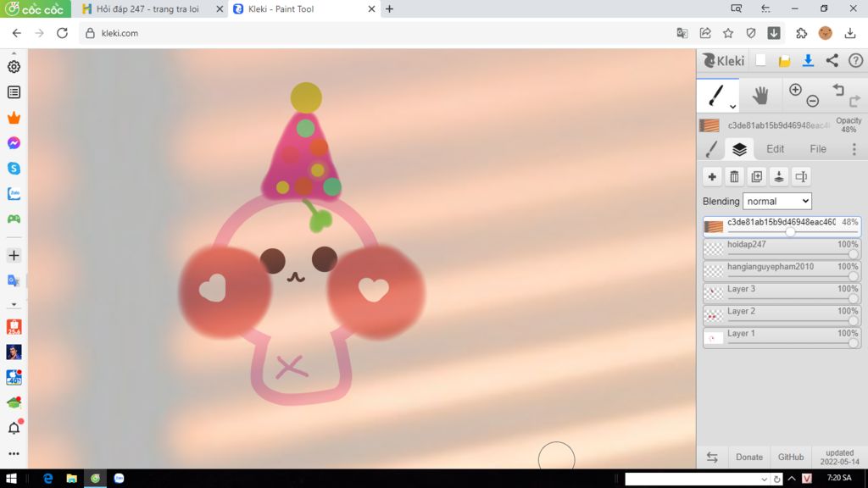Screen dimensions: 868x488
Task: Select Layer 2
Action: click(x=782, y=315)
